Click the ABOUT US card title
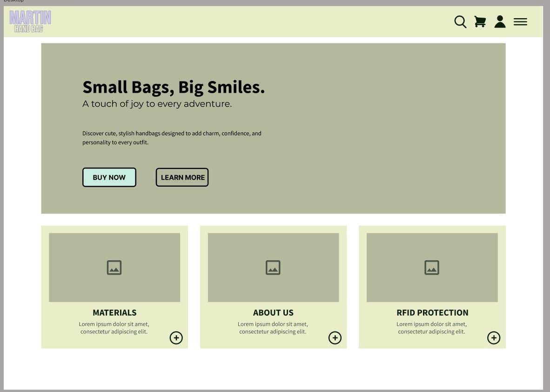Viewport: 550px width, 392px height. pyautogui.click(x=273, y=313)
